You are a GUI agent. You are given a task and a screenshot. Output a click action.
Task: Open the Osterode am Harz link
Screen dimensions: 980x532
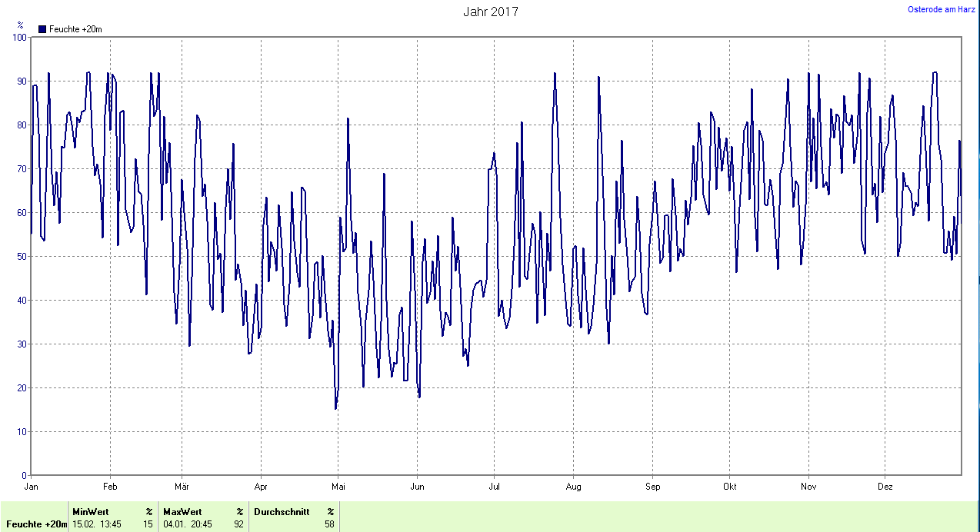click(x=942, y=10)
